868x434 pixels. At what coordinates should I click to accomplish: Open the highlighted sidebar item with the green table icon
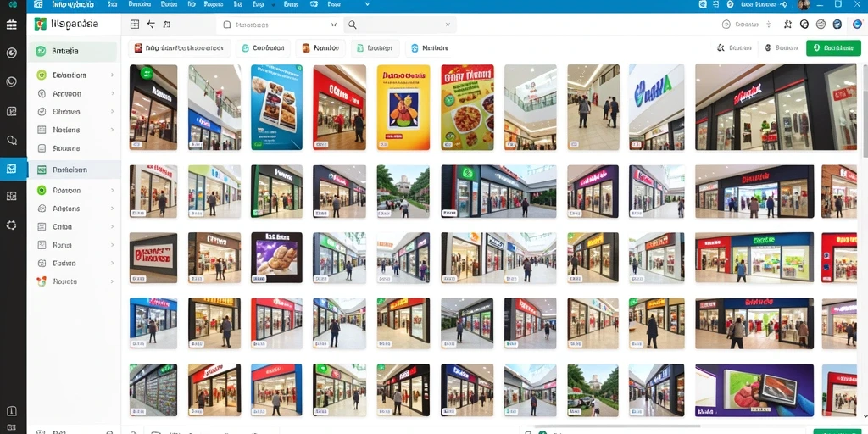74,170
